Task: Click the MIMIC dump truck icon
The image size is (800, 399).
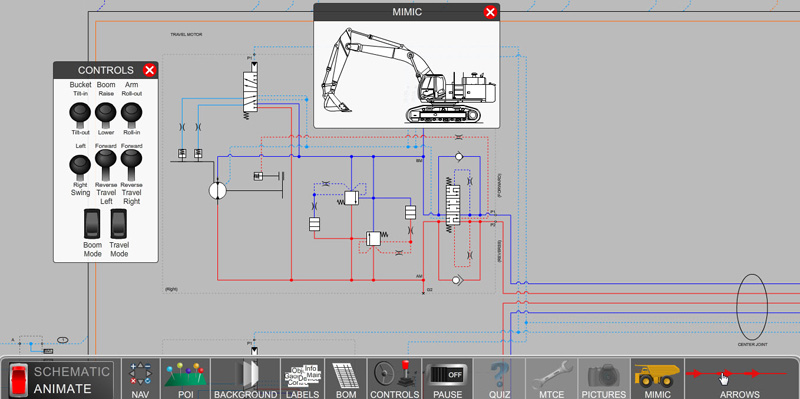Action: pos(658,379)
